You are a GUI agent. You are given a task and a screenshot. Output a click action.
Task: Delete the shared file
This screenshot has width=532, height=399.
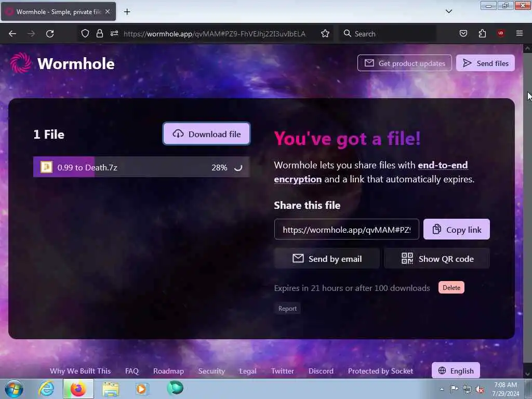451,287
